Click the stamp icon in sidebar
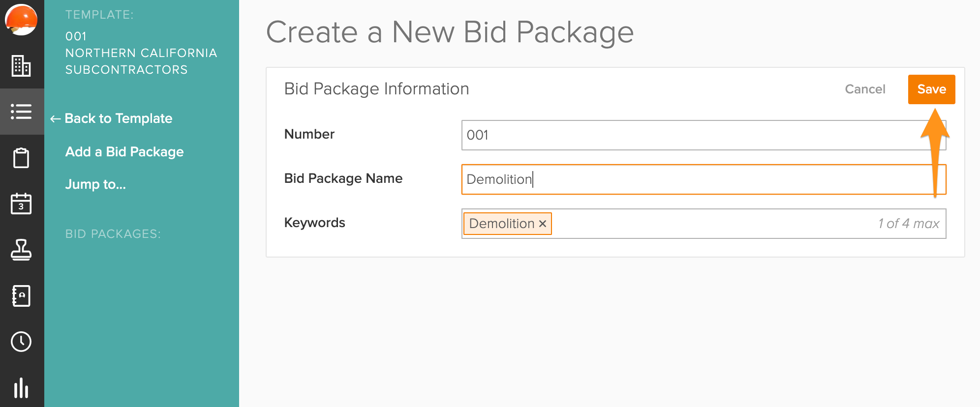The image size is (980, 407). coord(21,250)
